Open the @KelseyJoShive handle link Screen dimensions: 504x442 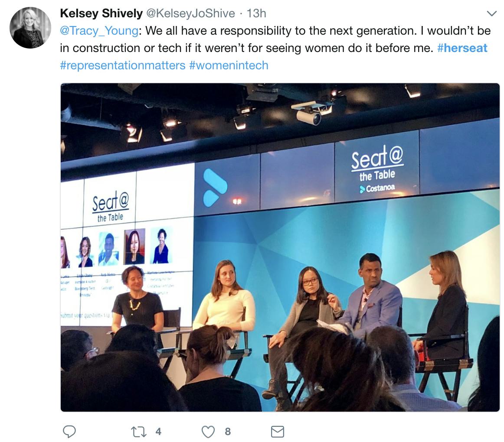(190, 13)
